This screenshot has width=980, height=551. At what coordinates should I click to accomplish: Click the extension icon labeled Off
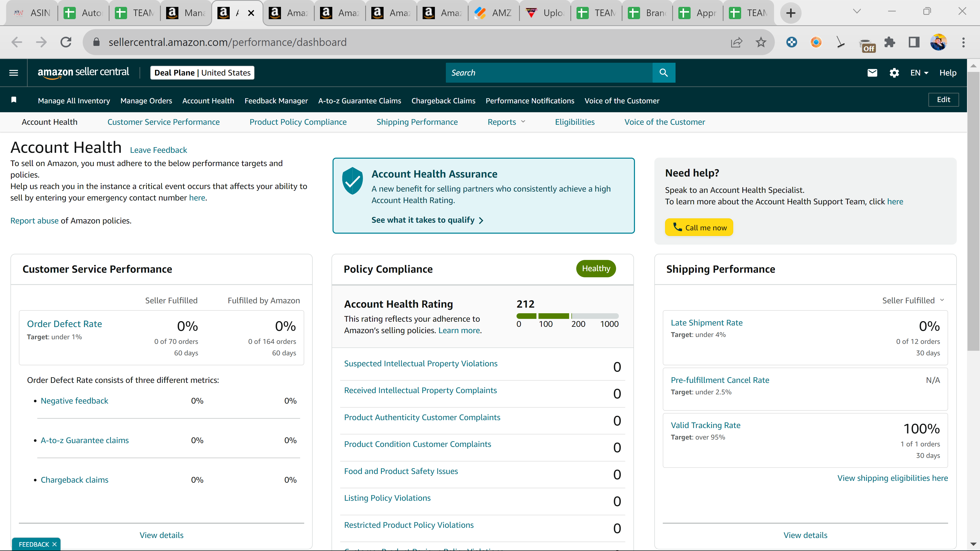[867, 44]
